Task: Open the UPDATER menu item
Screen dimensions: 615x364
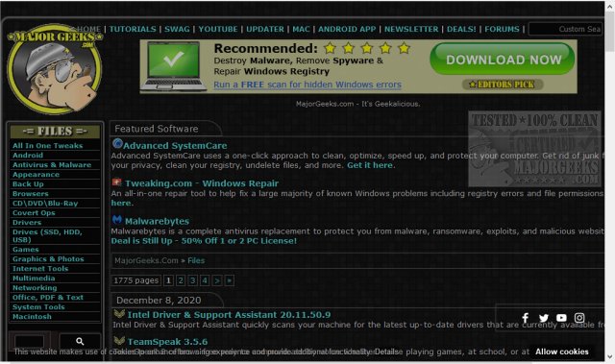Action: tap(265, 29)
